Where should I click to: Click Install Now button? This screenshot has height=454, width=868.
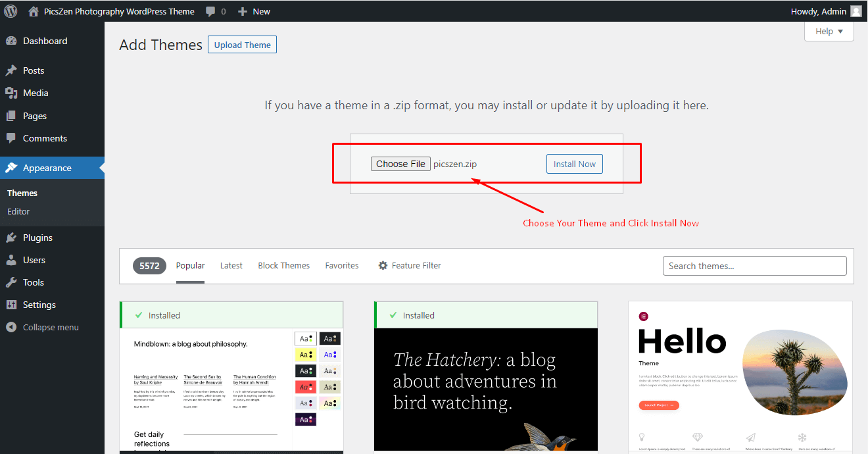[x=575, y=164]
